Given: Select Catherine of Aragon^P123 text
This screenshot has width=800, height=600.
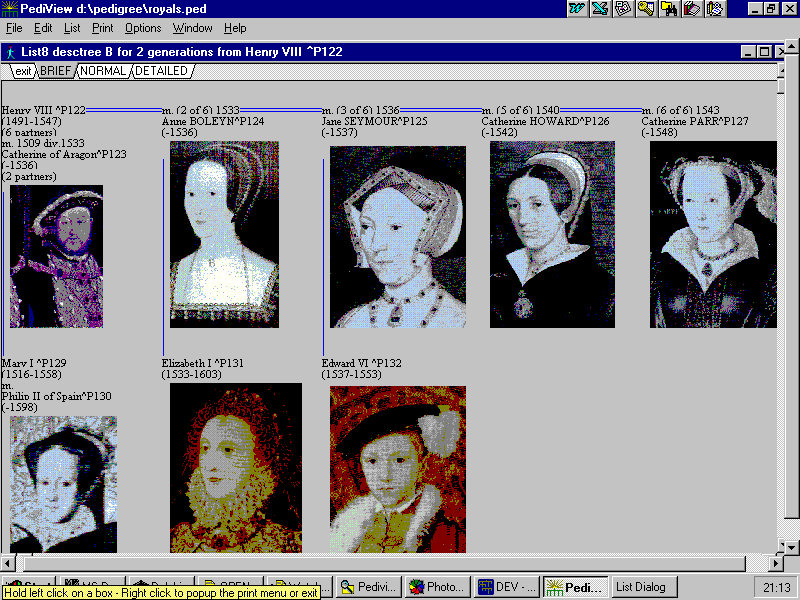Looking at the screenshot, I should (64, 154).
